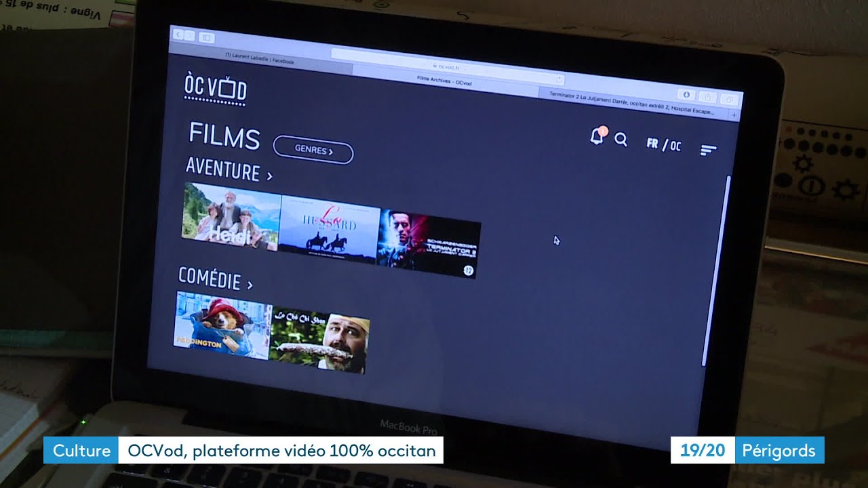
Task: Switch to the Laurent Labadie Facebook tab
Action: (260, 60)
